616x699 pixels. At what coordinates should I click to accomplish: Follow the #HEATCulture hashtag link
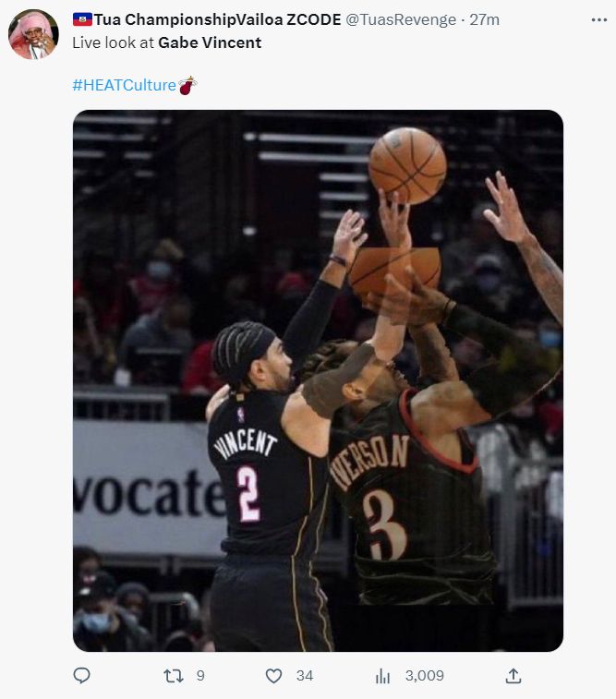[125, 85]
